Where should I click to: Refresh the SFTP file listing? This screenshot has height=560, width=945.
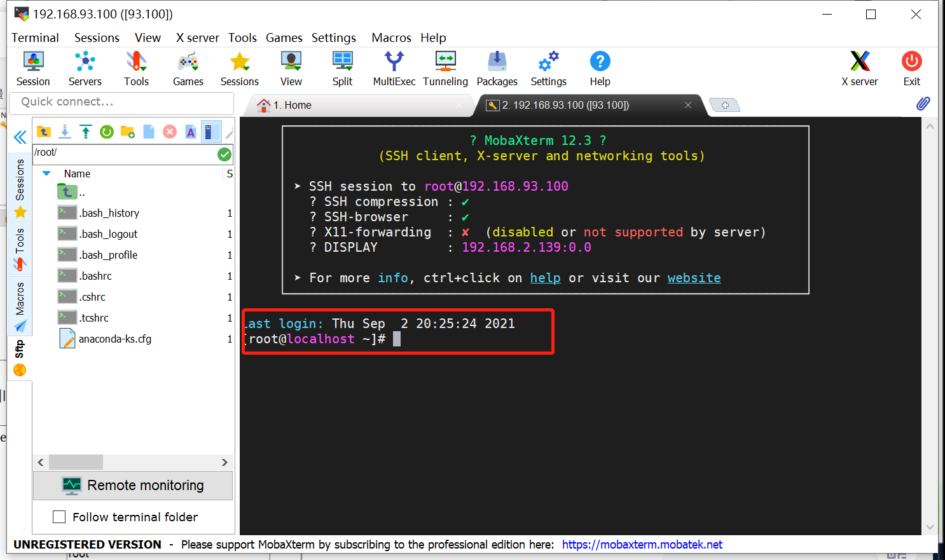[107, 132]
